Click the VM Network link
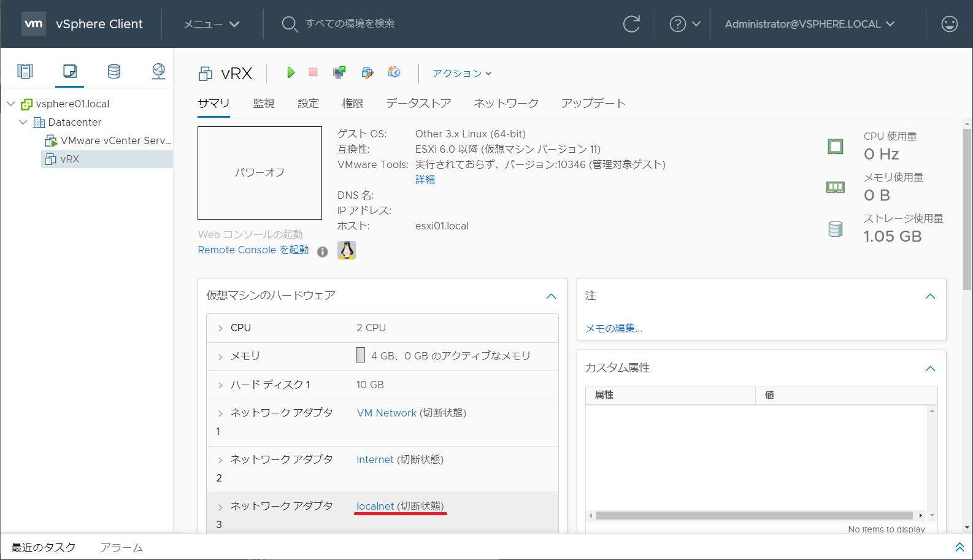The width and height of the screenshot is (973, 560). coord(387,413)
